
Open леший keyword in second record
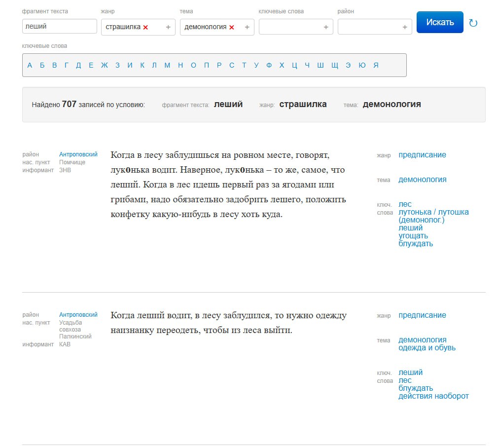[x=410, y=373]
